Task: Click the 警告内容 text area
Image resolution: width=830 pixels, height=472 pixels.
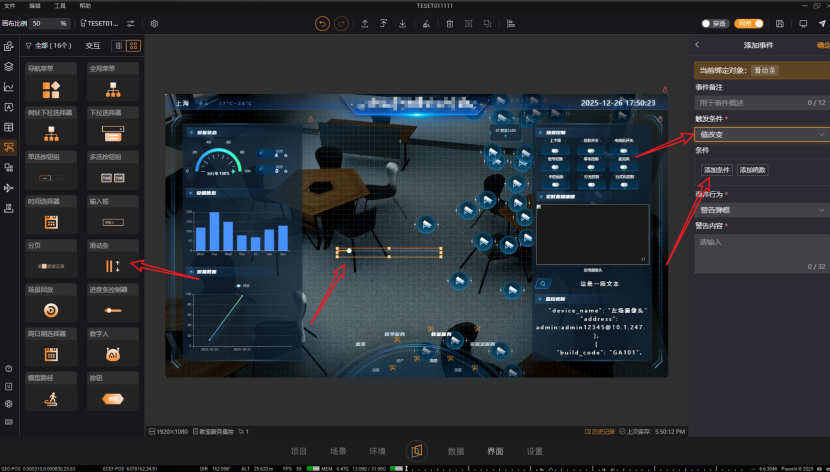Action: (x=761, y=254)
